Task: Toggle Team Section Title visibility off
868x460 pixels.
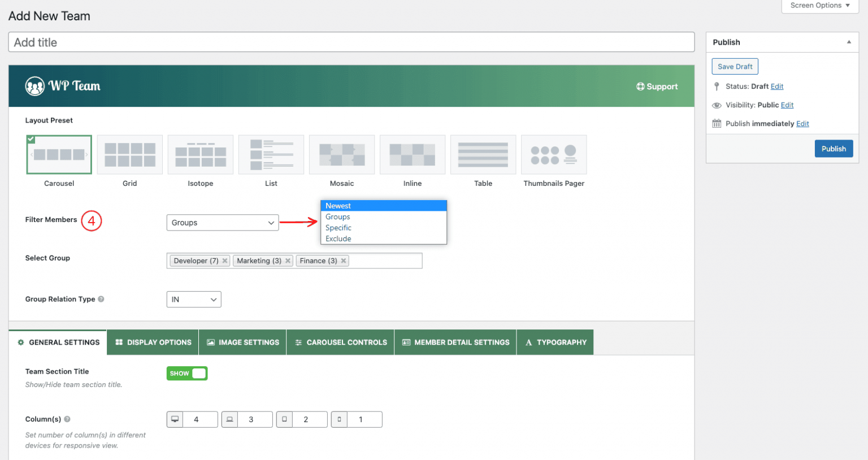Action: pos(186,373)
